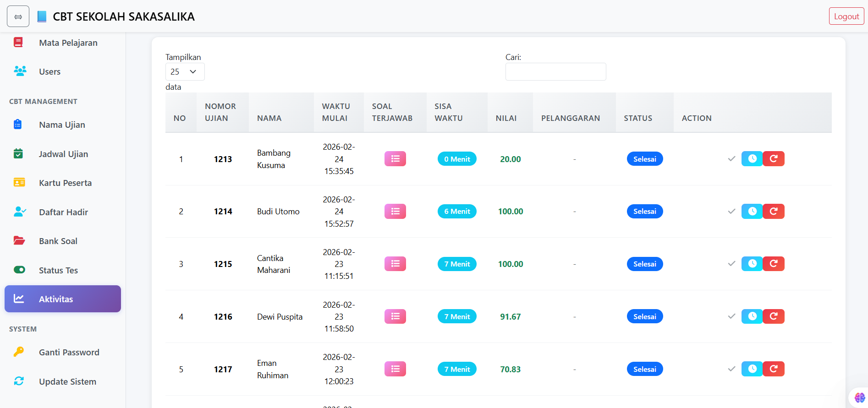
Task: Click the red reset icon for Cantika Maharani
Action: coord(774,264)
